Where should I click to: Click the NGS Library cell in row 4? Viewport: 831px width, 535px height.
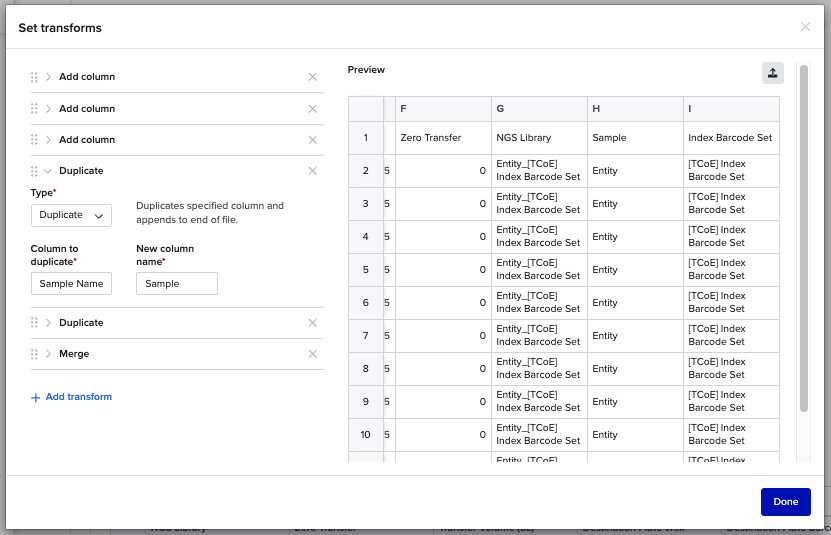(539, 236)
